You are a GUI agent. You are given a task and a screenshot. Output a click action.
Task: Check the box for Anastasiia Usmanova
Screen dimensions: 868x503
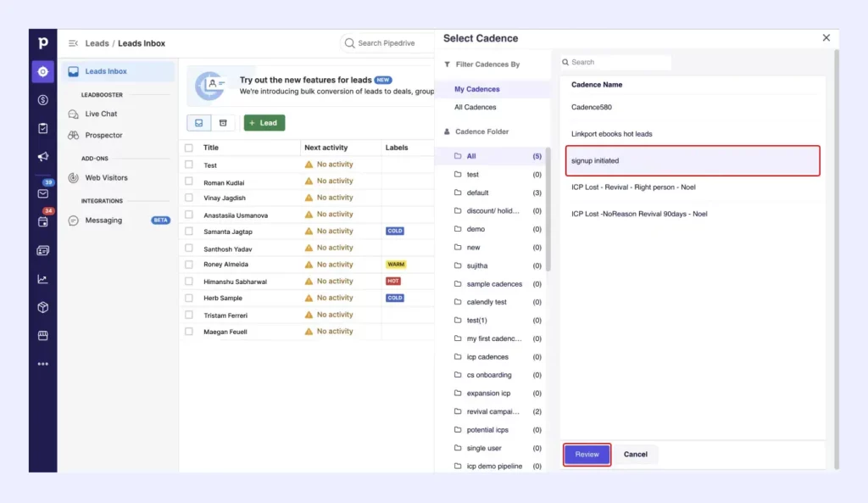tap(189, 215)
